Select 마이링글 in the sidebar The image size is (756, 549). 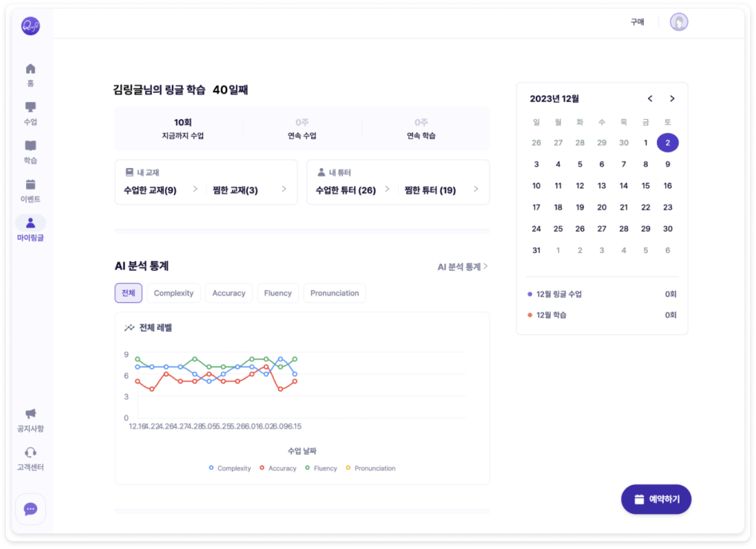[31, 229]
